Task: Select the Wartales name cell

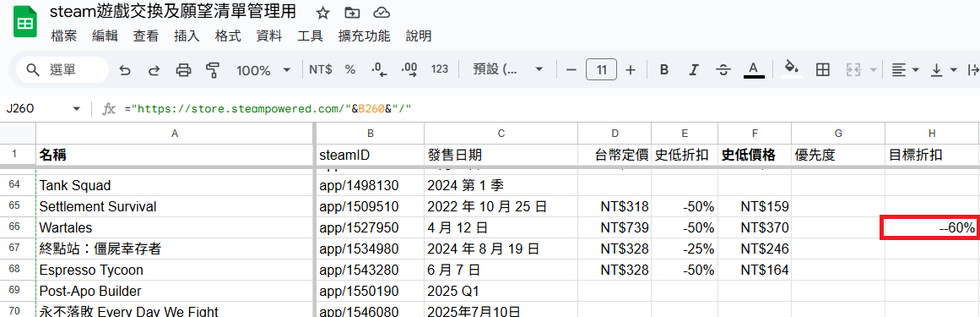Action: [x=175, y=228]
